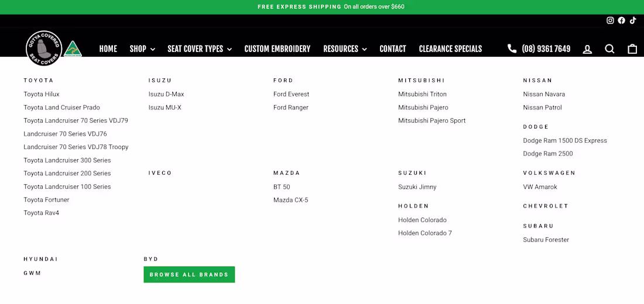Open the Contact menu item
This screenshot has height=304, width=644.
point(393,49)
